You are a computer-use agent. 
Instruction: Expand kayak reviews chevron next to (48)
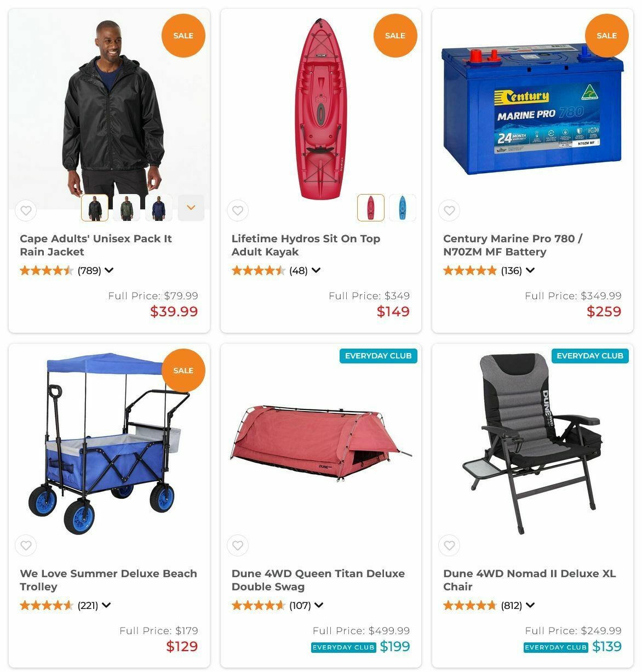coord(316,270)
